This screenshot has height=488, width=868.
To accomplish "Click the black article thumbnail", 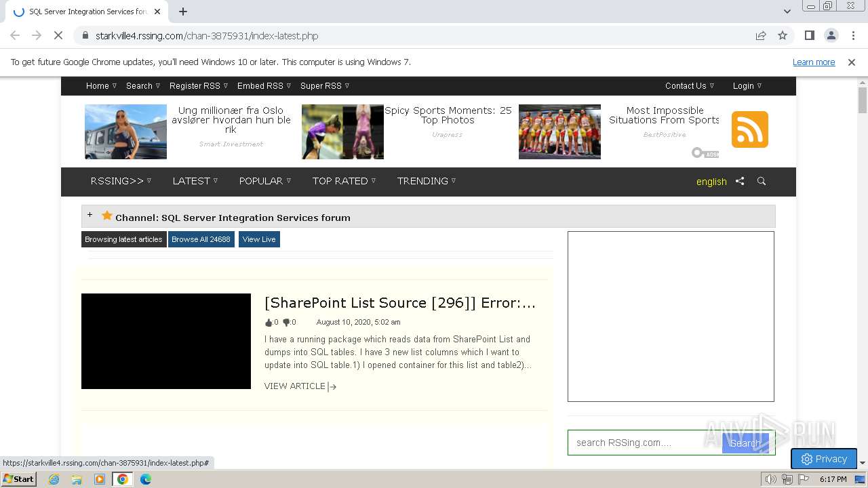I will click(x=166, y=341).
